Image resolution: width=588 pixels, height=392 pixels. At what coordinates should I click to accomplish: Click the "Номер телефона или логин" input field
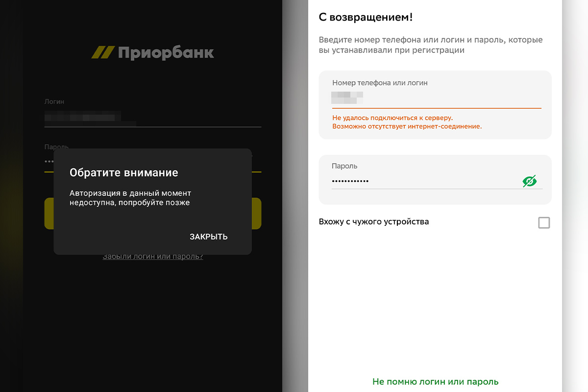pyautogui.click(x=436, y=96)
